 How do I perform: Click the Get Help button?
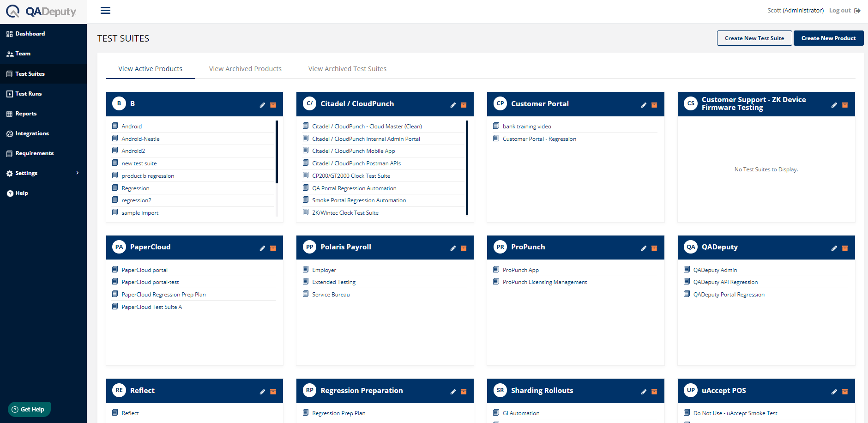coord(29,409)
